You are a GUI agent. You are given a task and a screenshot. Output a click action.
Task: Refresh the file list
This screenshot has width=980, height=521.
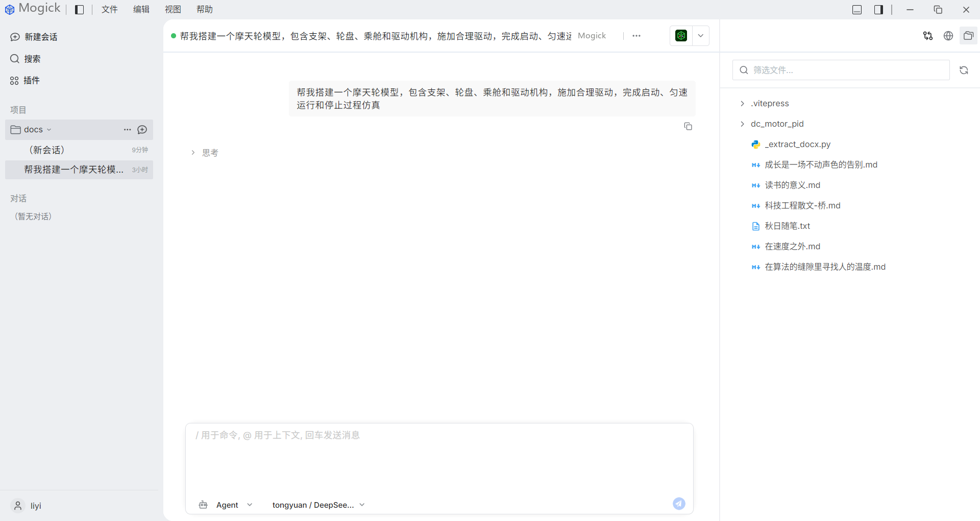964,70
